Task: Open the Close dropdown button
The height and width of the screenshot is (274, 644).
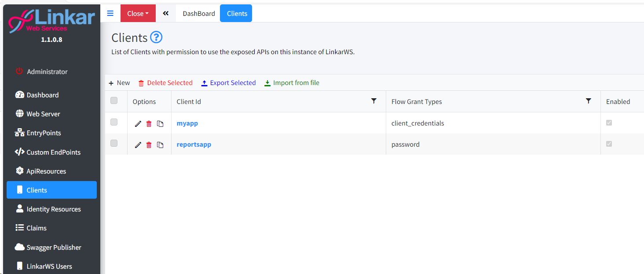Action: coord(138,13)
